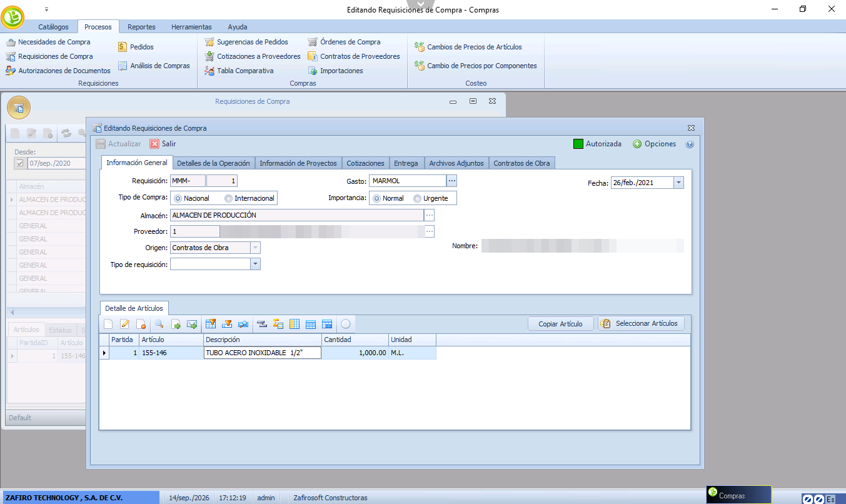
Task: Click the Salir button
Action: click(163, 144)
